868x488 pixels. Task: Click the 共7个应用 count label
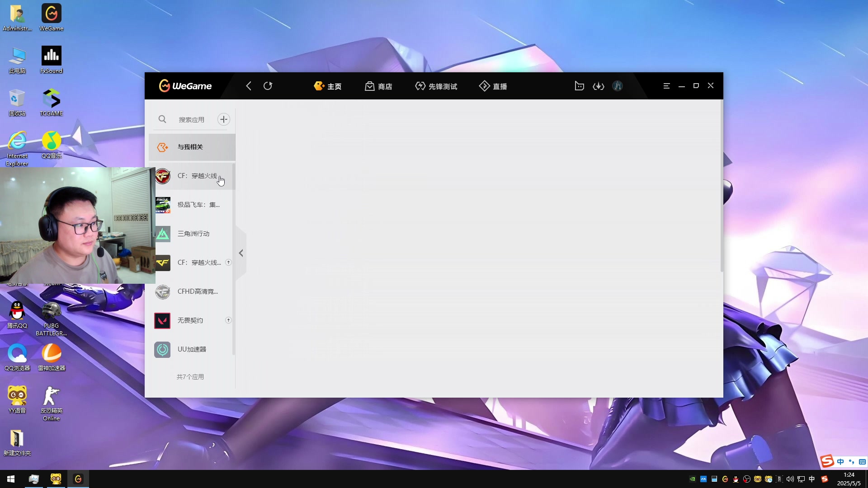click(x=190, y=377)
